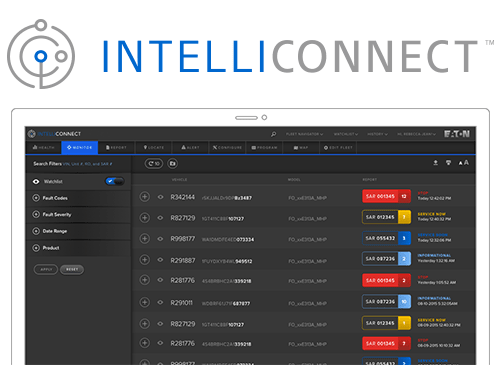500x365 pixels.
Task: Switch to the Map tab
Action: tap(301, 147)
